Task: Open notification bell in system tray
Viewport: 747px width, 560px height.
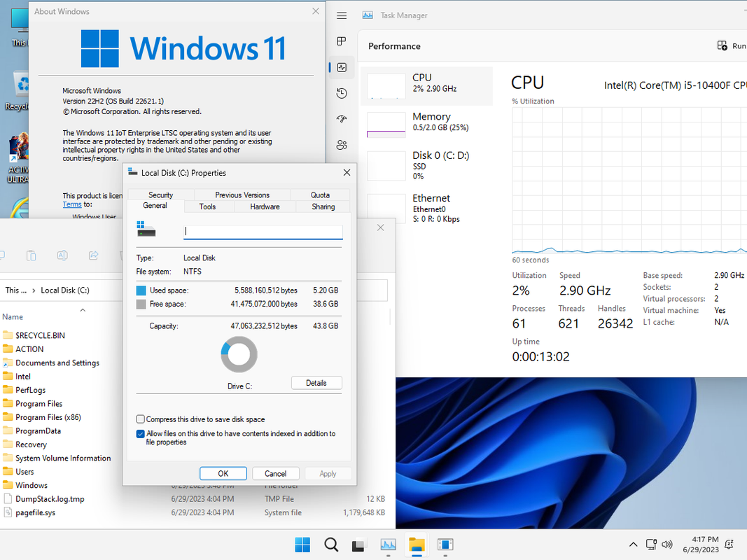Action: click(729, 545)
